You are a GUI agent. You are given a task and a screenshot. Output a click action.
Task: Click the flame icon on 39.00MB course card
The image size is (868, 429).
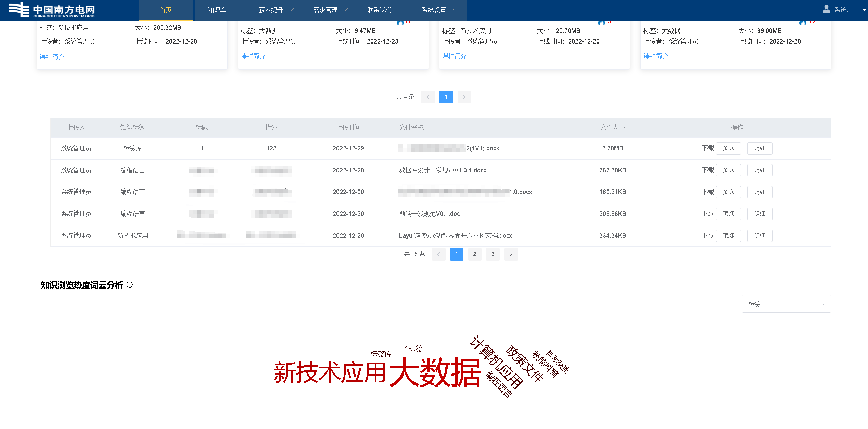click(x=803, y=22)
